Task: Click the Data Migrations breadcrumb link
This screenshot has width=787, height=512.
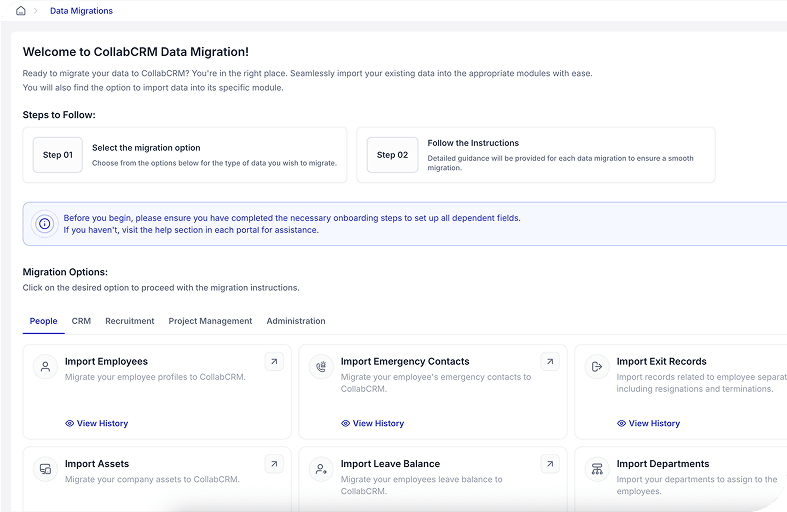Action: [x=81, y=11]
